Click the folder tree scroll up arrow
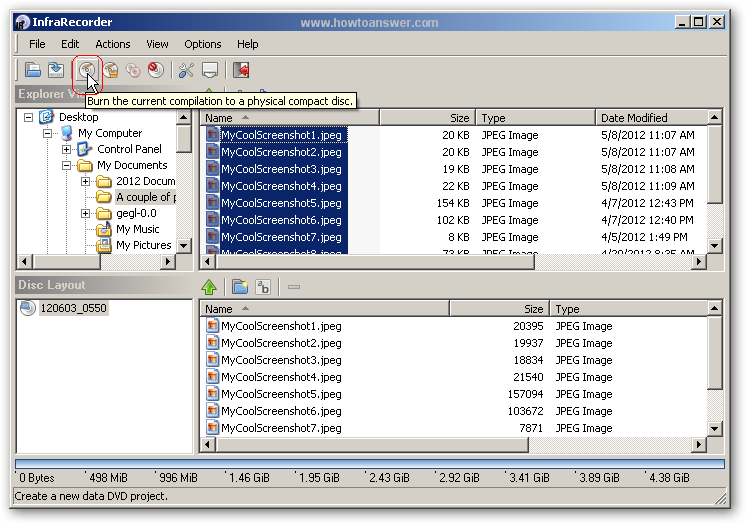Screen dimensions: 746x524 [184, 117]
